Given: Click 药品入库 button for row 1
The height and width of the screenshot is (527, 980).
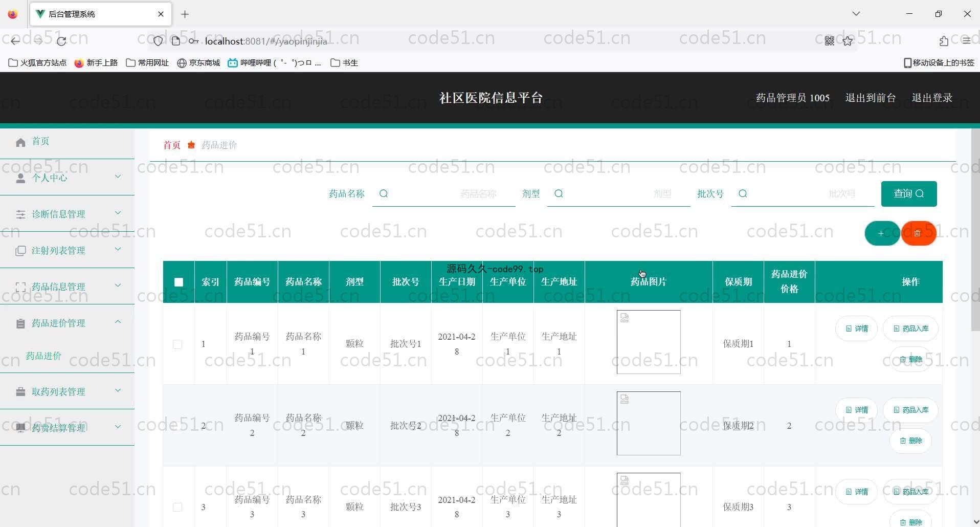Looking at the screenshot, I should coord(910,328).
